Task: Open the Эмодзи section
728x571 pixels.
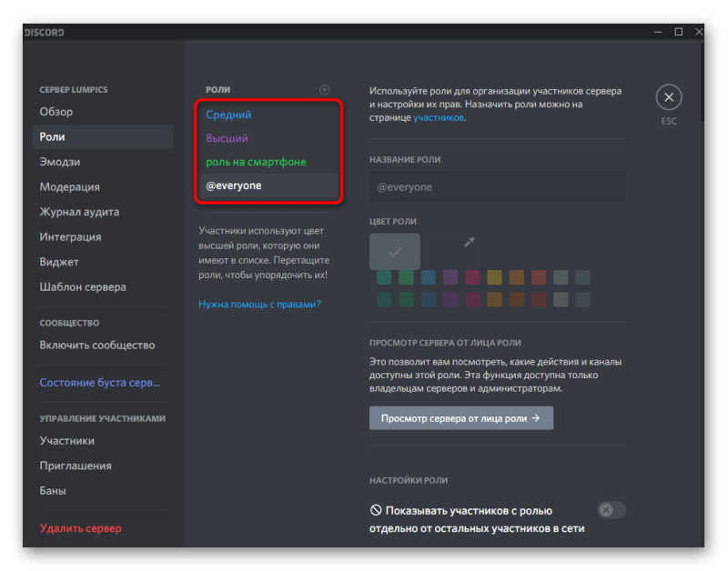Action: (x=103, y=162)
